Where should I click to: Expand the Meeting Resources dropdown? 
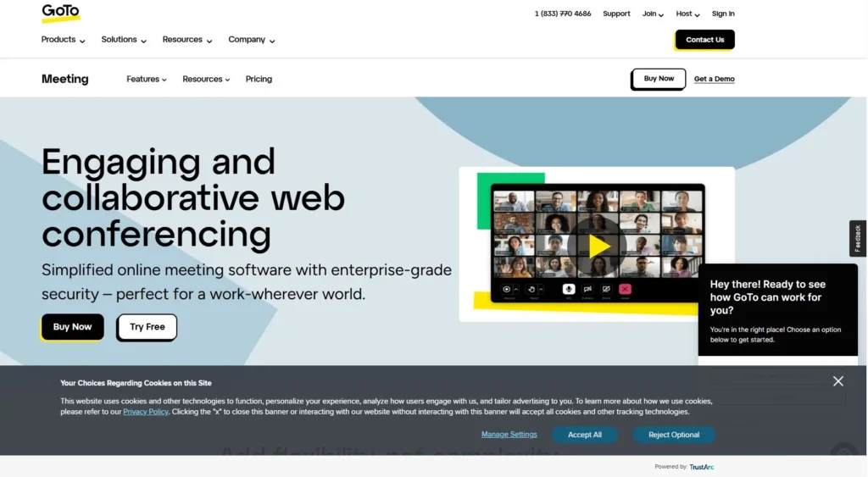[206, 79]
